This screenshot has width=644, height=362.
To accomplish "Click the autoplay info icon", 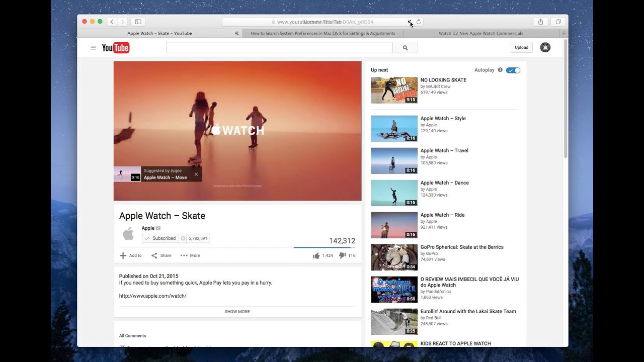I will [x=500, y=70].
